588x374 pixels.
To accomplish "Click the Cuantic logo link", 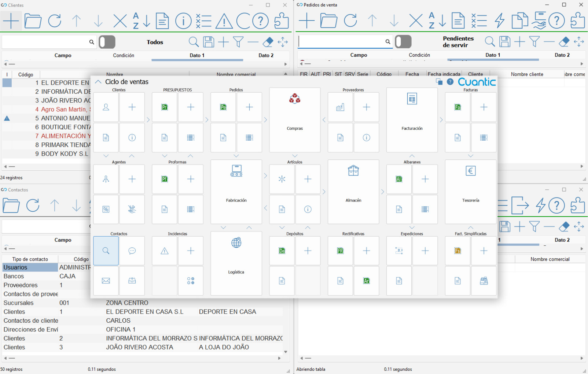I will click(x=477, y=82).
